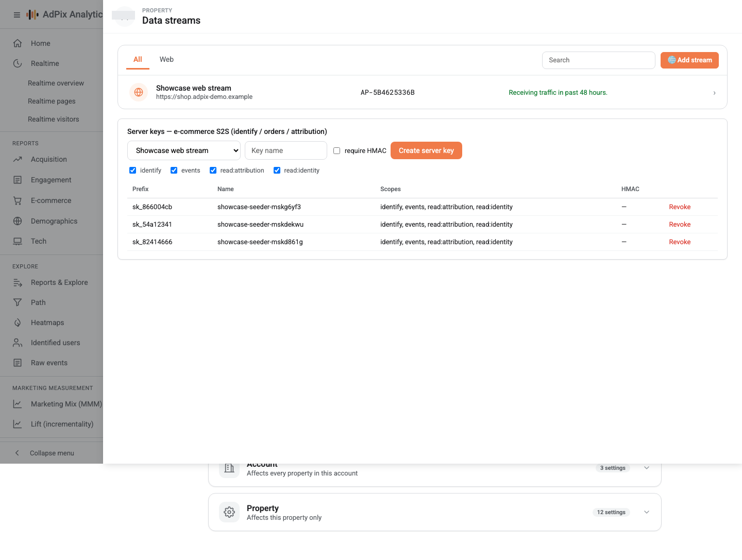Click the HMAC column header
This screenshot has height=560, width=742.
pyautogui.click(x=630, y=189)
